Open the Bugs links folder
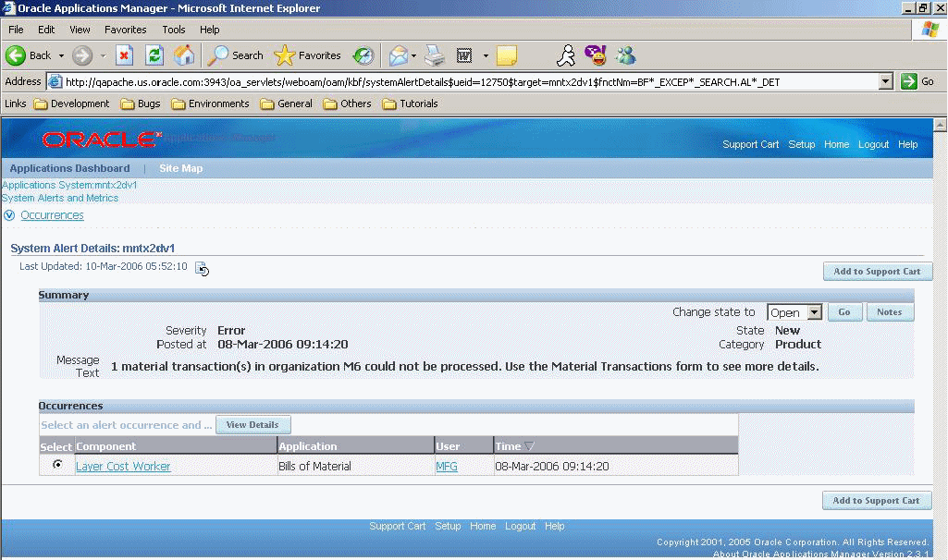 [x=141, y=103]
